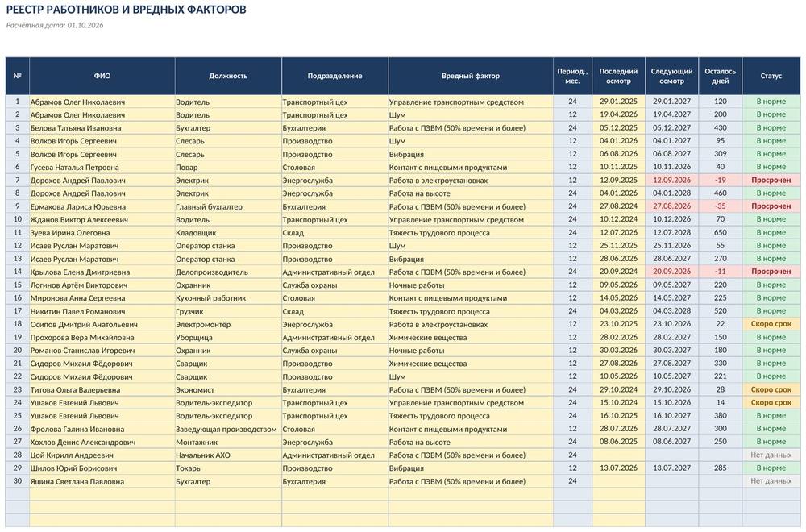
Task: Select the name Шилов Юрий Борисович
Action: pyautogui.click(x=73, y=468)
